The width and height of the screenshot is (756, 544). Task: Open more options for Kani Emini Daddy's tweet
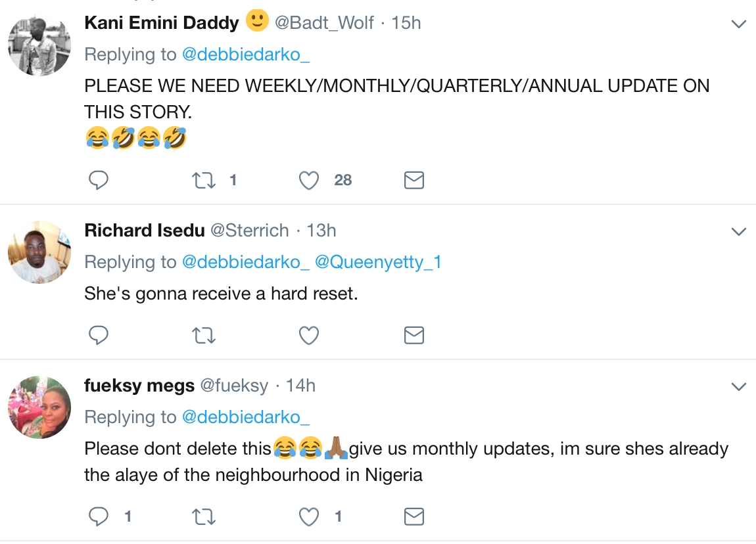[739, 24]
